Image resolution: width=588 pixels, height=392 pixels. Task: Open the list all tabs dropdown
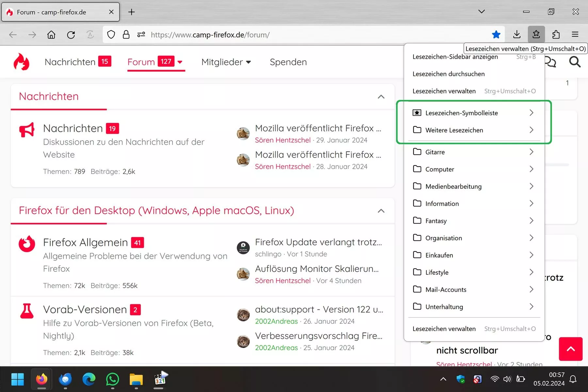[481, 12]
